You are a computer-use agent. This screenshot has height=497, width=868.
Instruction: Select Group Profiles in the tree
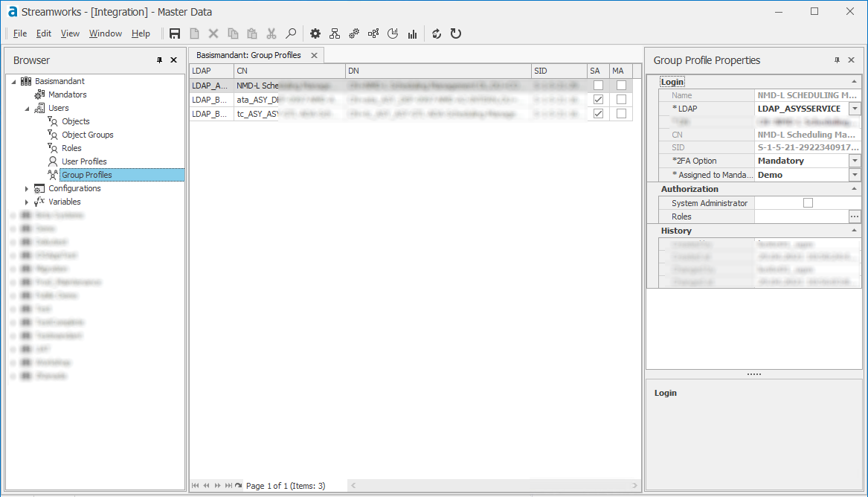(87, 175)
